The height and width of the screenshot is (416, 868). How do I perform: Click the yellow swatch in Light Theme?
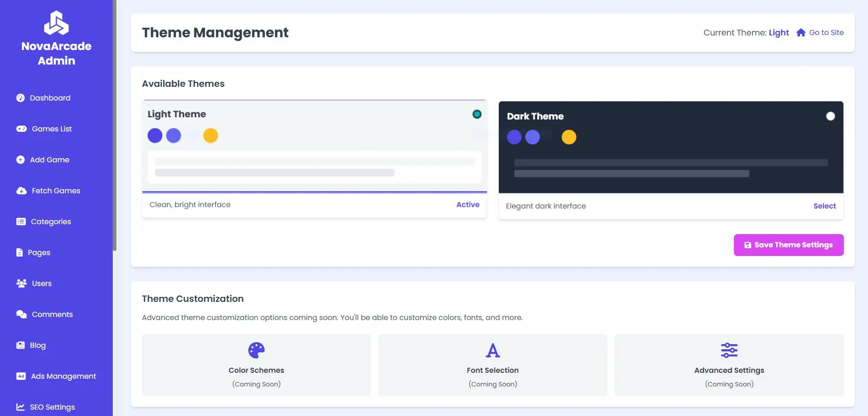[211, 135]
